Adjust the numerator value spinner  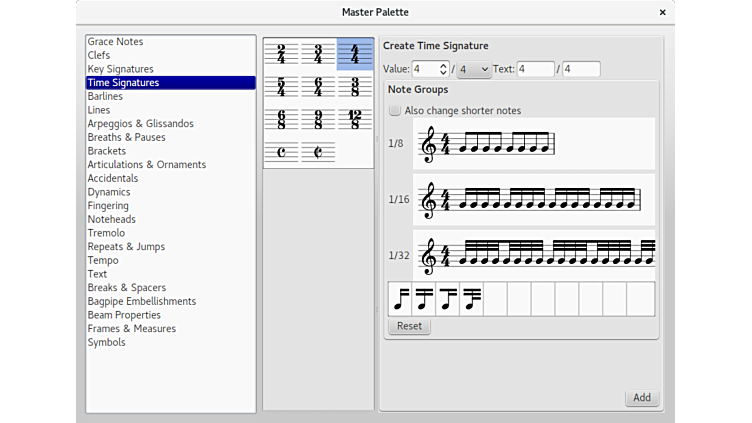(443, 70)
